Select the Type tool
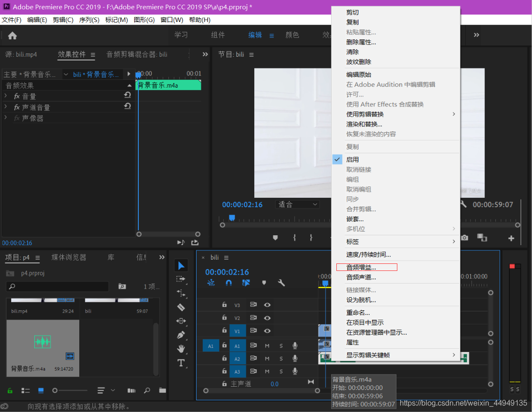This screenshot has height=412, width=532. (181, 363)
